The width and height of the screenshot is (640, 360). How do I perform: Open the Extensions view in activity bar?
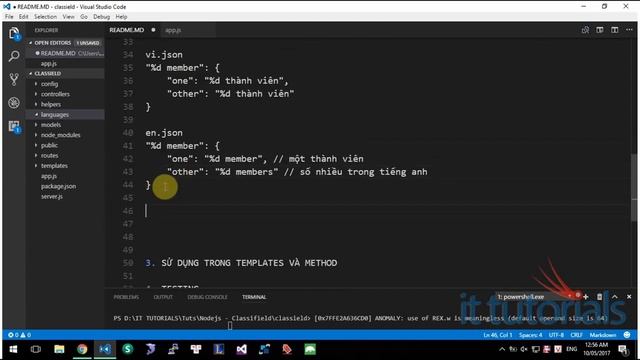(x=14, y=127)
